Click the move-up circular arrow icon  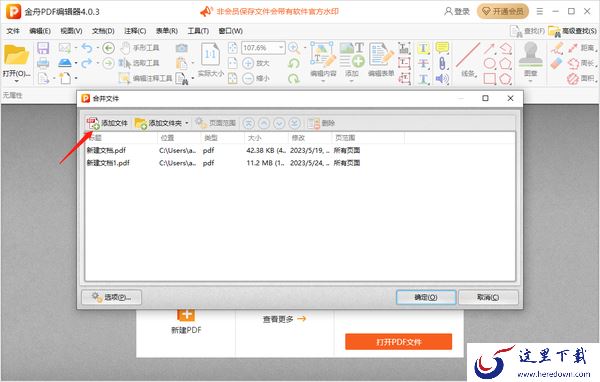tap(264, 123)
